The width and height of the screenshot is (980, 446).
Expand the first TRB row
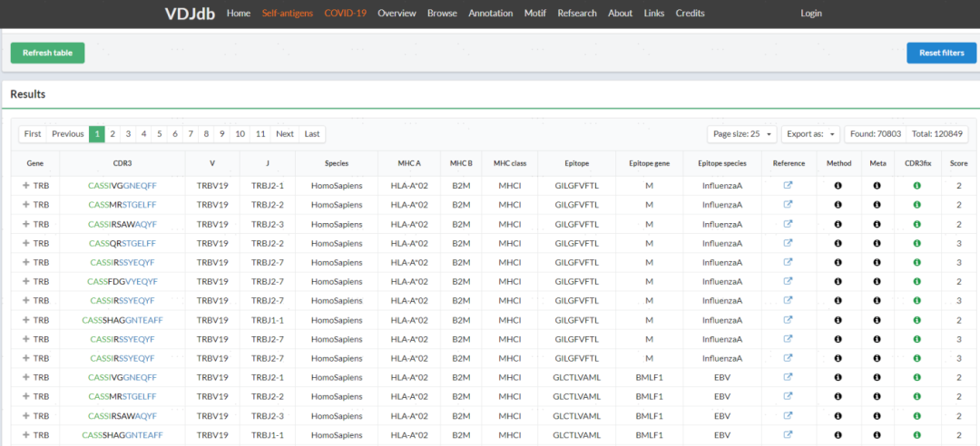pyautogui.click(x=26, y=185)
